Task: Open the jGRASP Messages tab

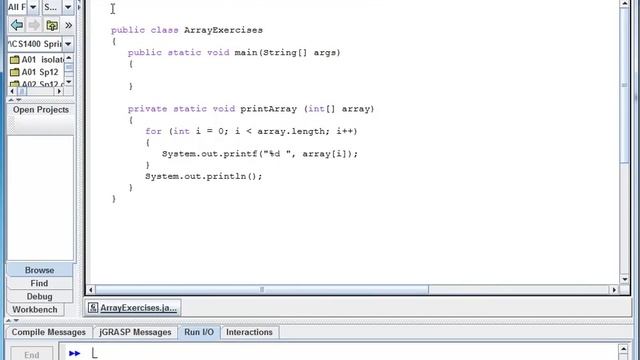Action: (x=135, y=332)
